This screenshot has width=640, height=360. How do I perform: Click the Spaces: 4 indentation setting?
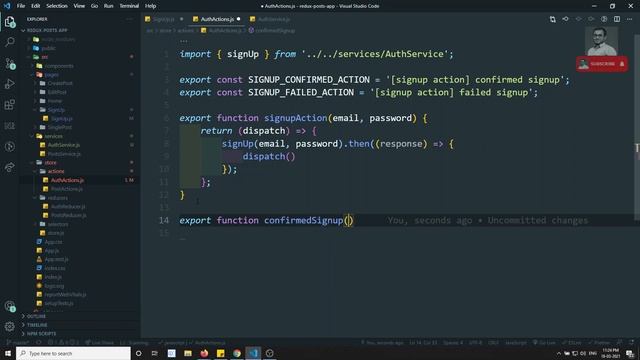tap(453, 342)
